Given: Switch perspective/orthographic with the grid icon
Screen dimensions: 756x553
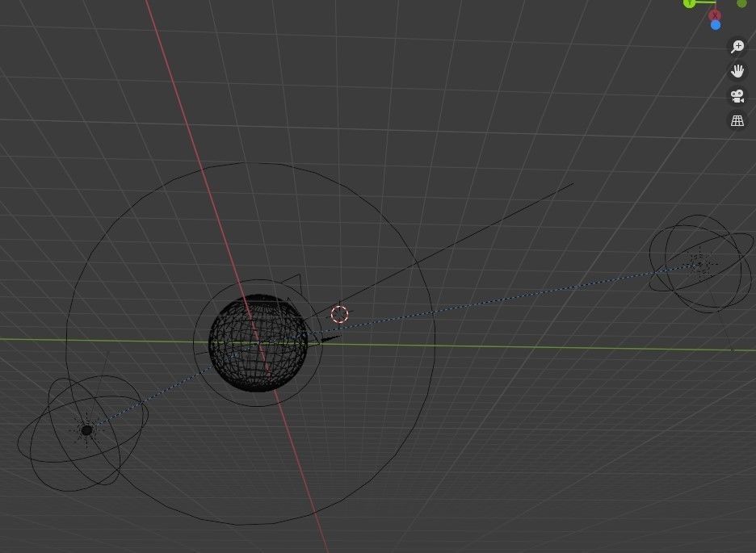Looking at the screenshot, I should point(737,120).
